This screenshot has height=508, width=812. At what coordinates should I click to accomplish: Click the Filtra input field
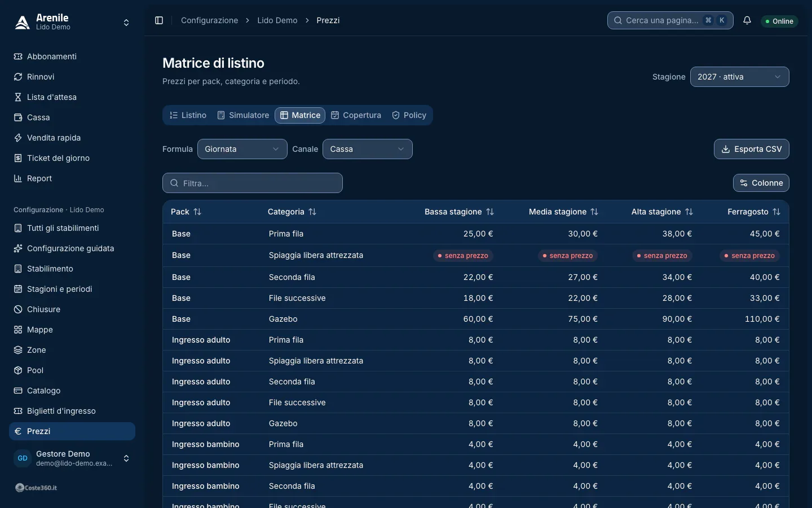coord(253,183)
